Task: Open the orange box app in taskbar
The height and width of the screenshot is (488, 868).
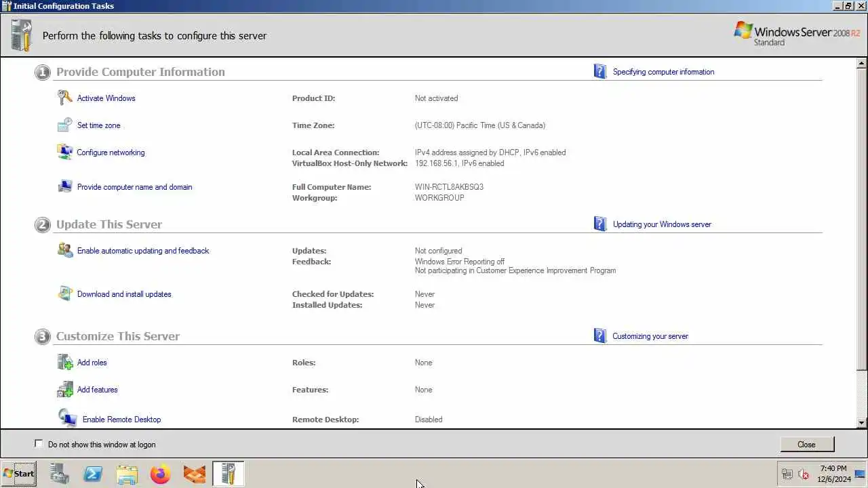Action: pos(195,474)
